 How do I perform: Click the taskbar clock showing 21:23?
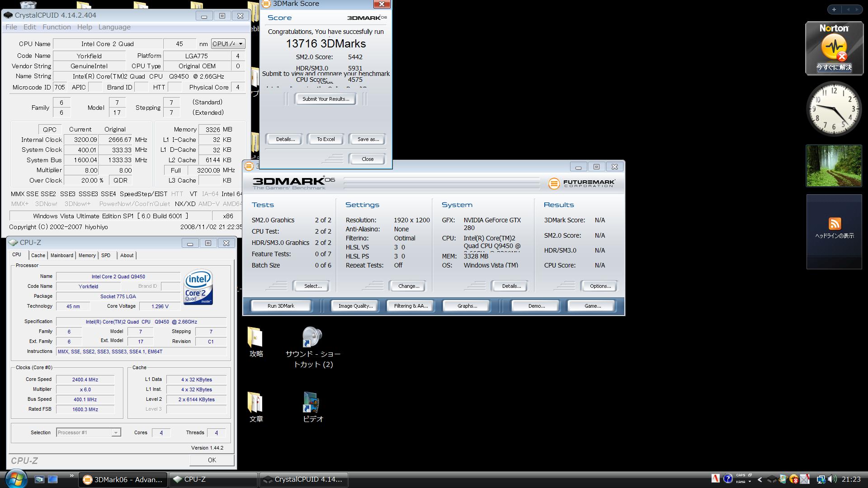(851, 479)
